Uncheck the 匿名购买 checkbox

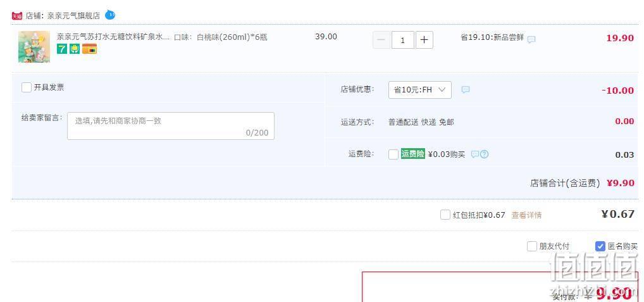[x=600, y=246]
